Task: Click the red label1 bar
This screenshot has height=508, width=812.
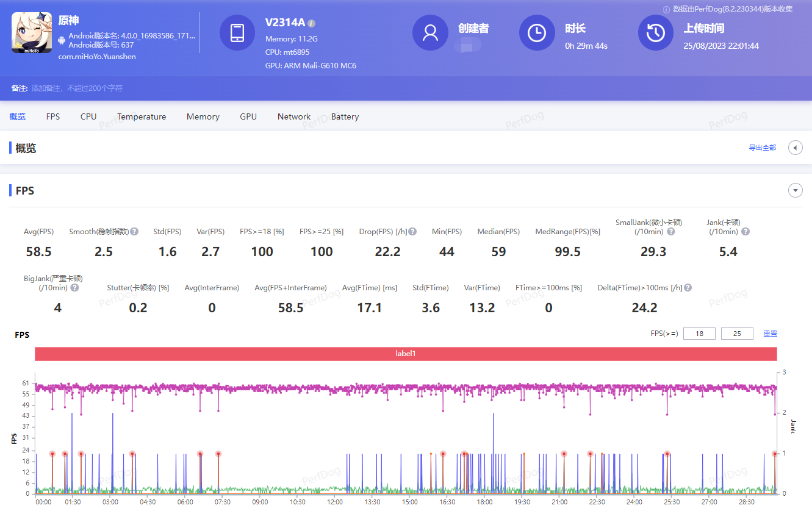Action: pyautogui.click(x=406, y=354)
